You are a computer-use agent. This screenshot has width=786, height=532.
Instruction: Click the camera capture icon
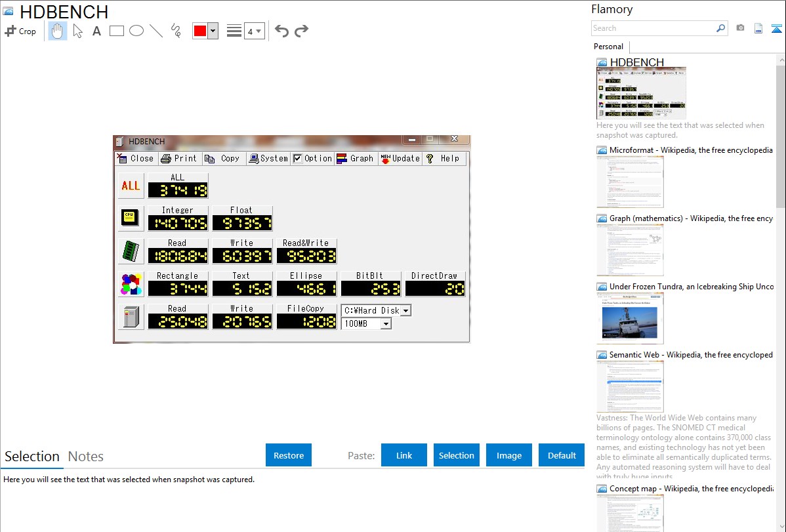click(x=740, y=28)
